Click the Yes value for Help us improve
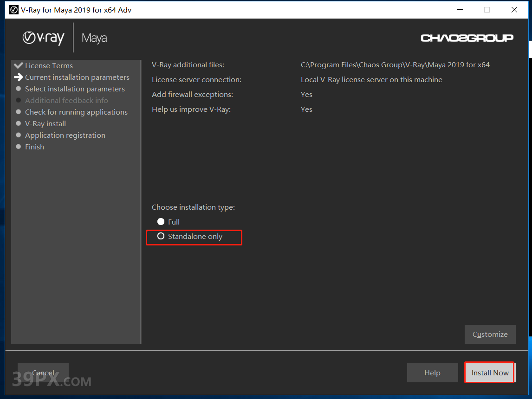 (306, 109)
